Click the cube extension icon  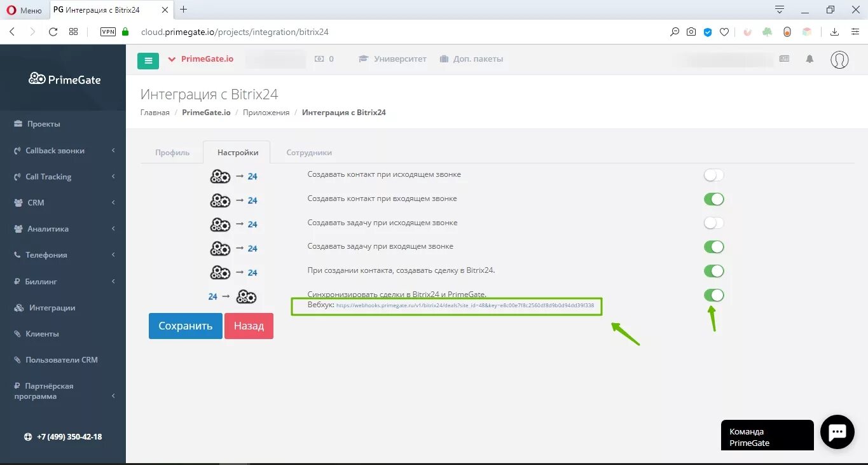point(807,32)
